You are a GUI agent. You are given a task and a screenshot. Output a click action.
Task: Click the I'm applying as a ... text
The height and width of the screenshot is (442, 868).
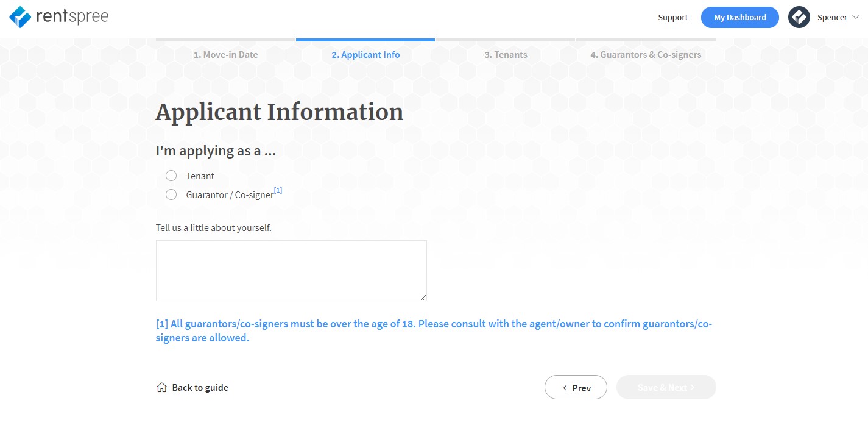tap(216, 151)
